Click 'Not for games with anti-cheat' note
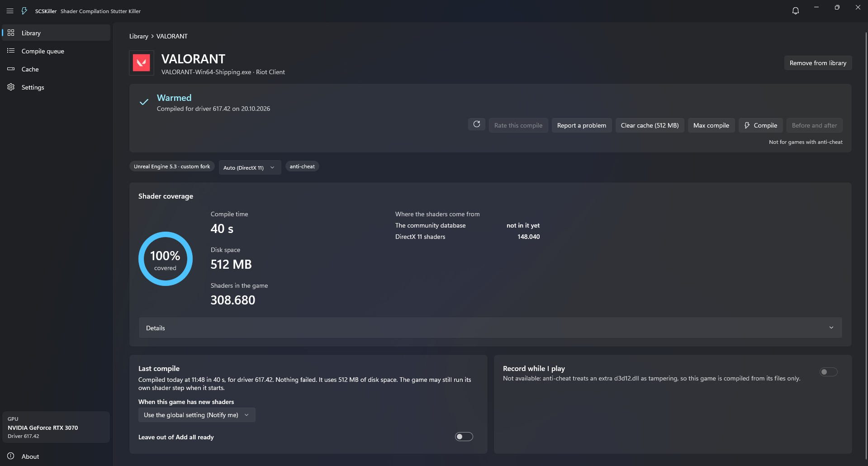 [x=806, y=142]
